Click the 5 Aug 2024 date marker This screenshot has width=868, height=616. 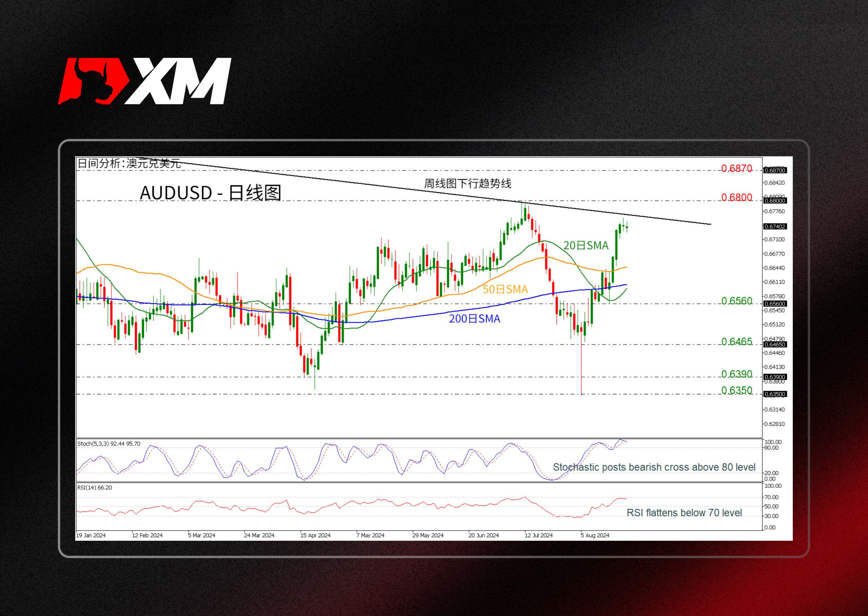click(595, 535)
